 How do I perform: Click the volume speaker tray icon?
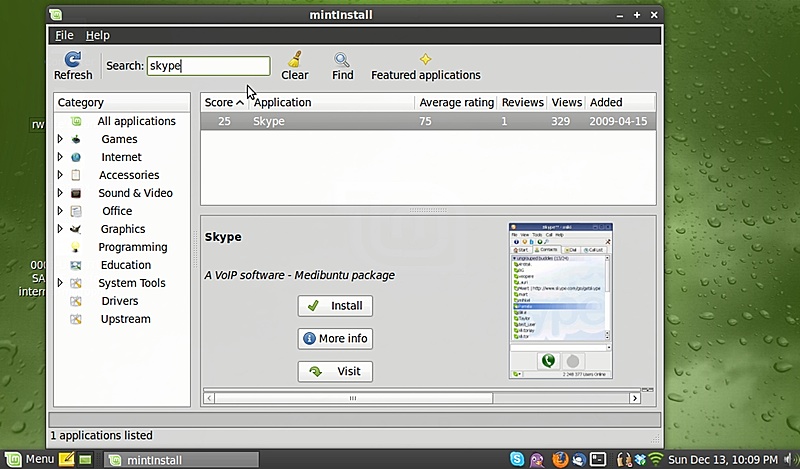[x=790, y=459]
